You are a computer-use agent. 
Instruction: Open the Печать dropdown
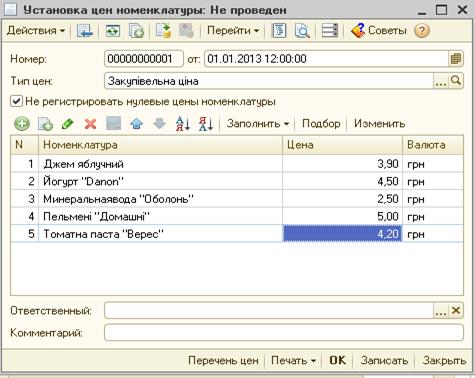coord(293,360)
